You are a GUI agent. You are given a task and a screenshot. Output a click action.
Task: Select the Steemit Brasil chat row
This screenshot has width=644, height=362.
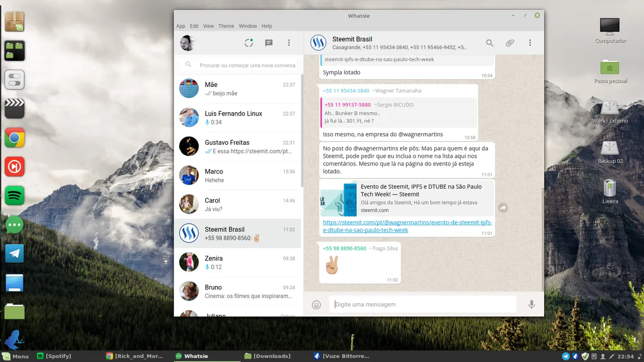click(x=237, y=233)
